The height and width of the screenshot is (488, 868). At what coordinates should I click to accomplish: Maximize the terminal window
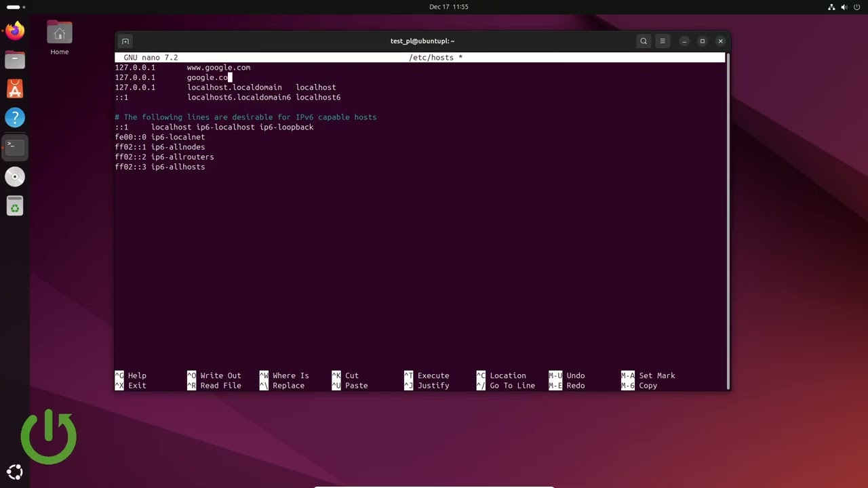pos(703,41)
